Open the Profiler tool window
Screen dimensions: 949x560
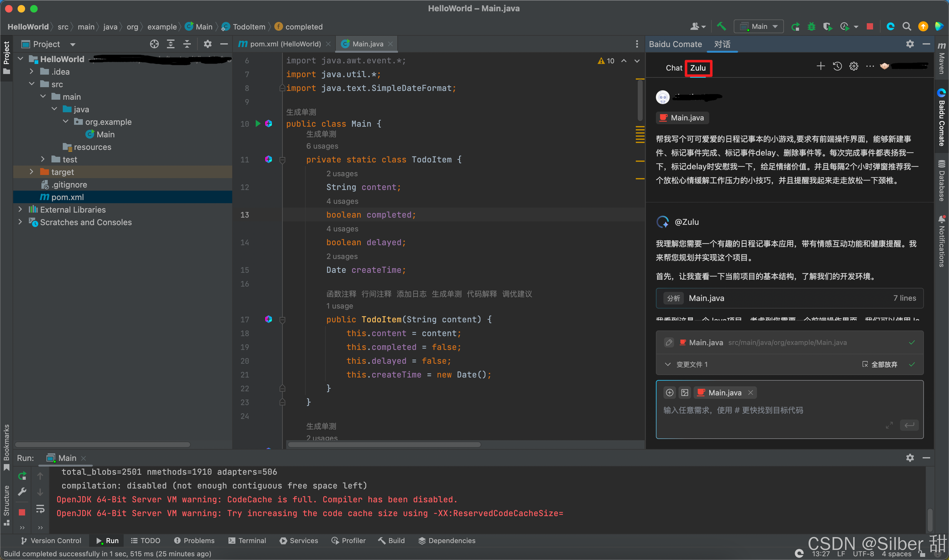pos(349,541)
